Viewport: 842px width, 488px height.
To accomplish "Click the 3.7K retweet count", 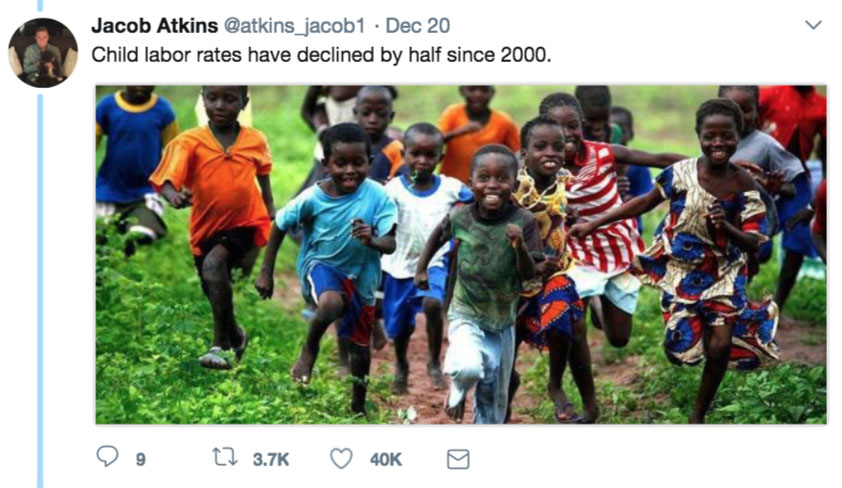I will coord(270,459).
